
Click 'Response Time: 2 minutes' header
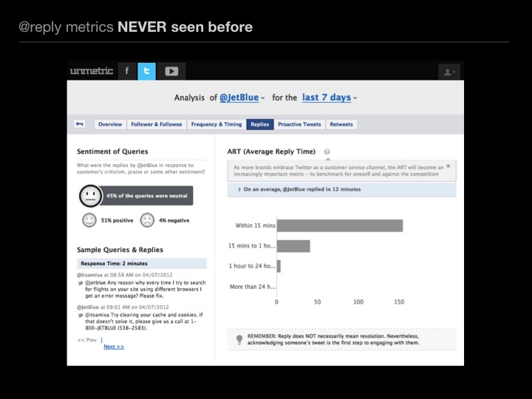pyautogui.click(x=142, y=263)
